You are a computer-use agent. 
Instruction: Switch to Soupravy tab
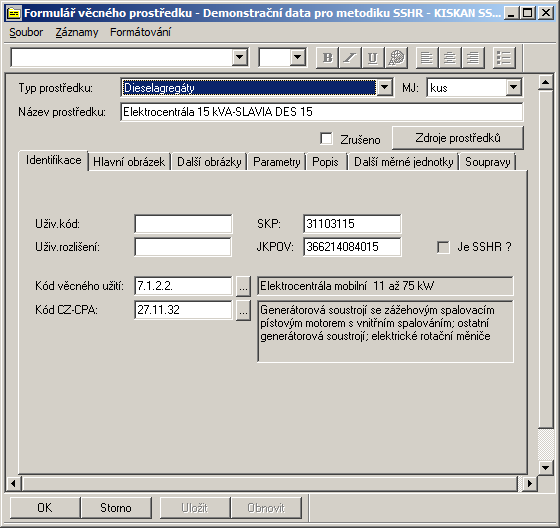[488, 162]
